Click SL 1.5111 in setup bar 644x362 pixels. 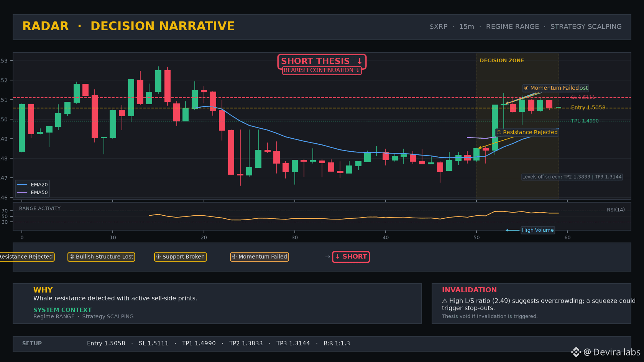coord(153,343)
